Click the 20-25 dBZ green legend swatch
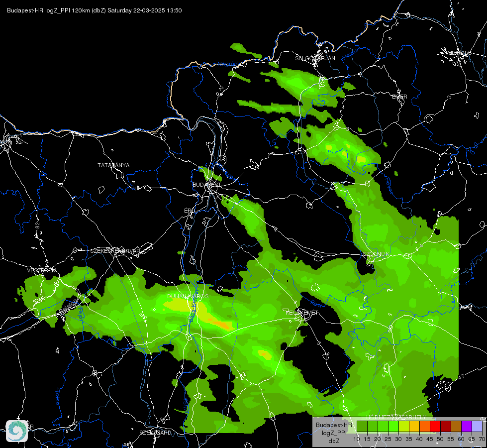Viewport: 487px width, 448px height. 383,427
